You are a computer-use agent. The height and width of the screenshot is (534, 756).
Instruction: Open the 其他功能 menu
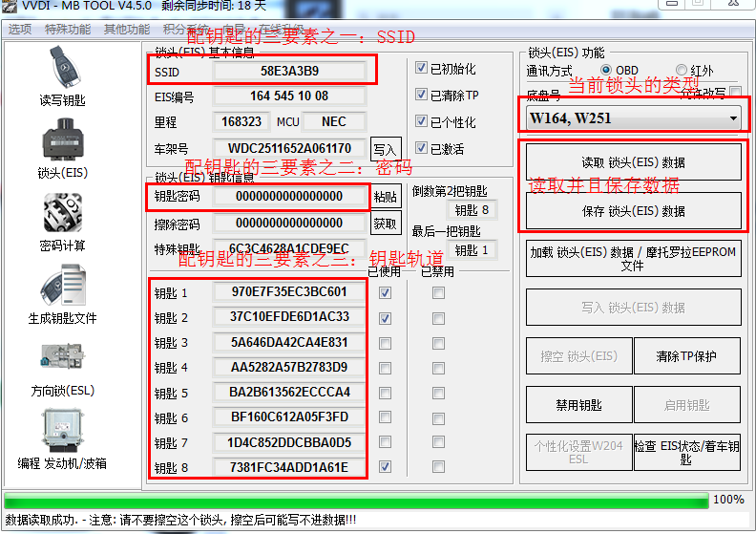point(127,29)
